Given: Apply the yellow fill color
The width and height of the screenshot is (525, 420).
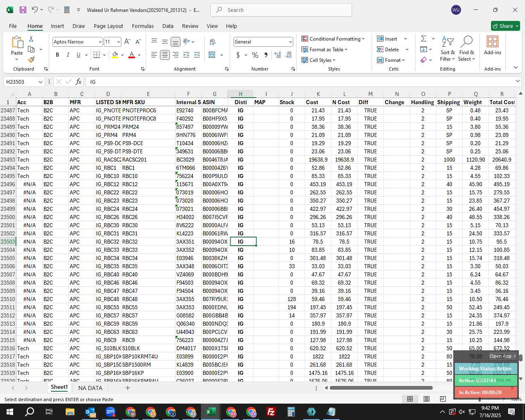Looking at the screenshot, I should click(x=115, y=55).
